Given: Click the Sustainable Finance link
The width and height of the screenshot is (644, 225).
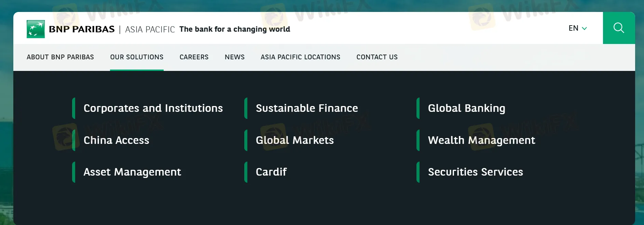Looking at the screenshot, I should point(307,108).
